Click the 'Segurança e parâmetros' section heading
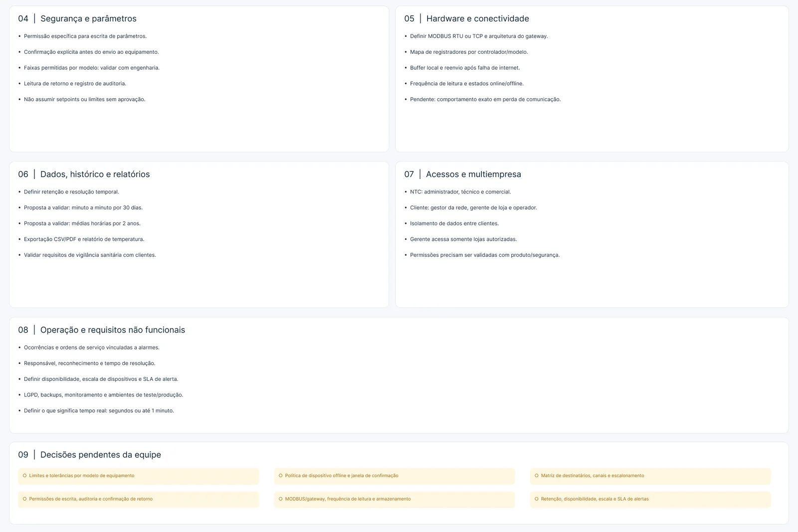Image resolution: width=798 pixels, height=532 pixels. 88,18
